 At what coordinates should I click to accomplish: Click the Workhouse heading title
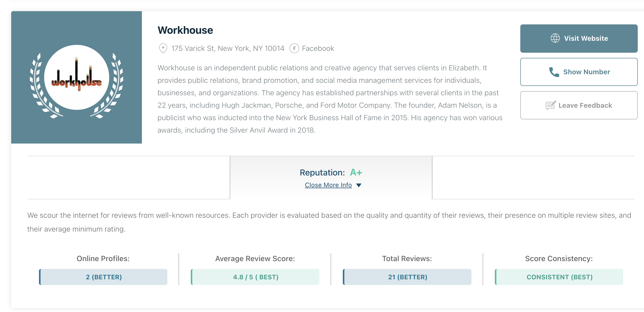[185, 30]
